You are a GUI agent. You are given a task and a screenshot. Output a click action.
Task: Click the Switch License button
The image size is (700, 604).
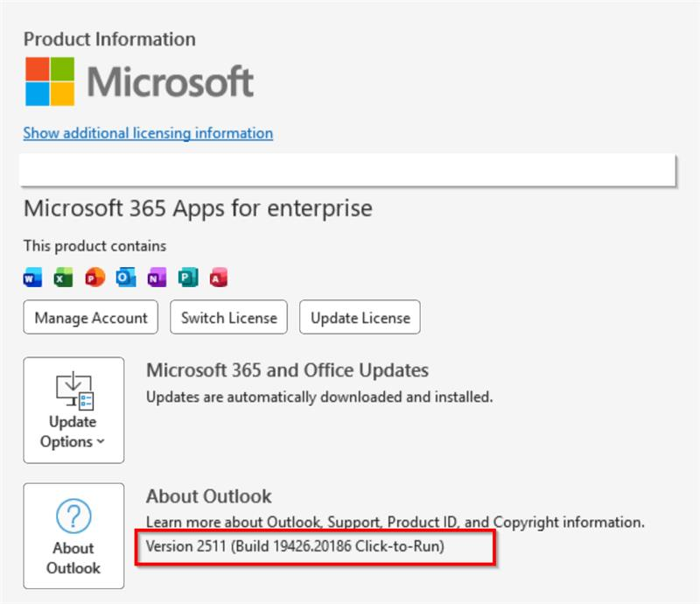(228, 317)
